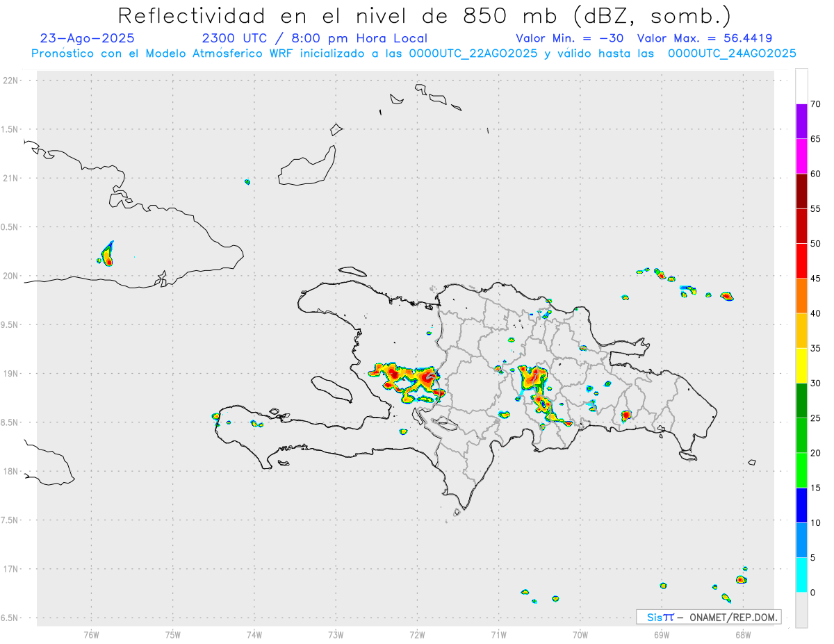
Task: Click the '35' value on the color scale
Action: pos(816,348)
